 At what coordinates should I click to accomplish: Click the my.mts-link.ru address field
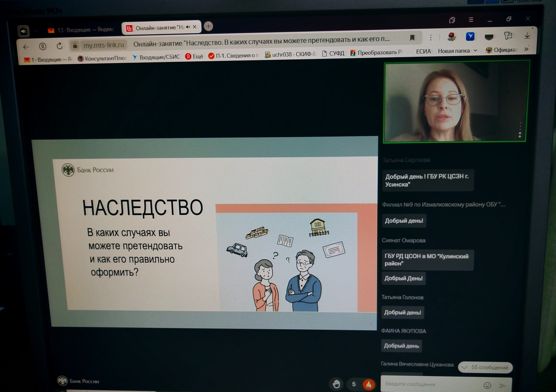(x=103, y=45)
